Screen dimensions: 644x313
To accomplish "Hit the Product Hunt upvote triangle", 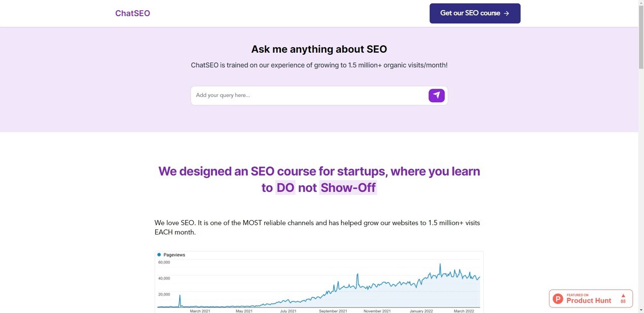I will point(623,296).
